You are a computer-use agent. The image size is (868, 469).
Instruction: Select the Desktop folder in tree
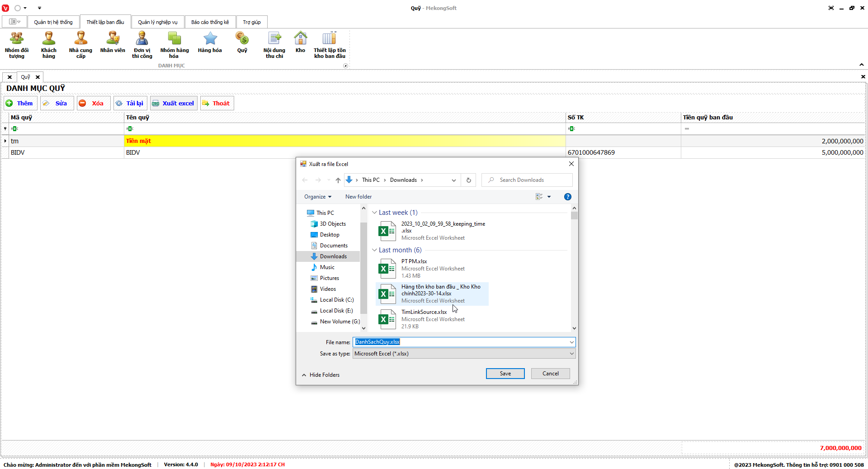point(329,235)
